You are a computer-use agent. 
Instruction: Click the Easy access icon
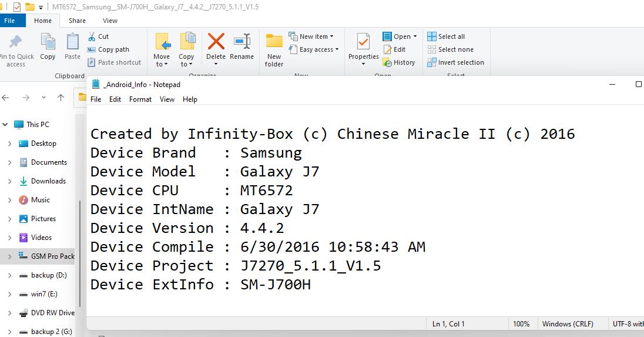click(293, 50)
